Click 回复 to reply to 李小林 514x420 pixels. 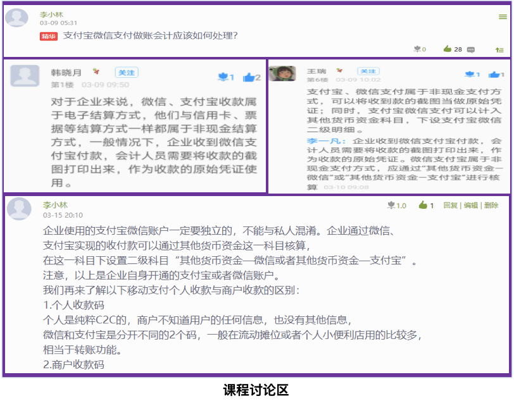[x=451, y=206]
